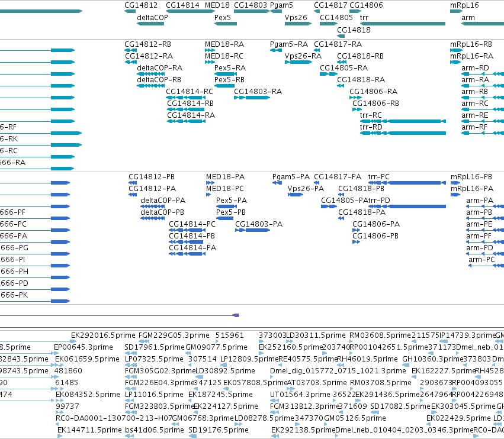Viewport: 504px width, 439px height.
Task: Click the RM03708.5prime EST label
Action: click(x=381, y=383)
